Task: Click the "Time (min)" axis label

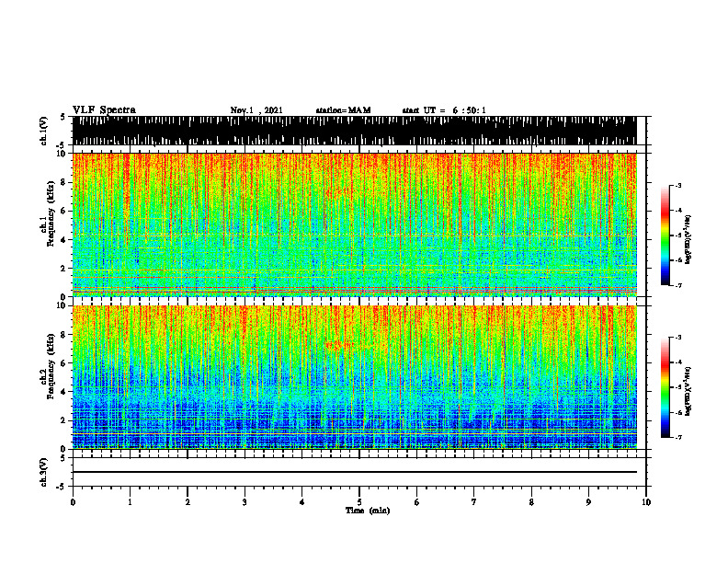Action: point(368,511)
